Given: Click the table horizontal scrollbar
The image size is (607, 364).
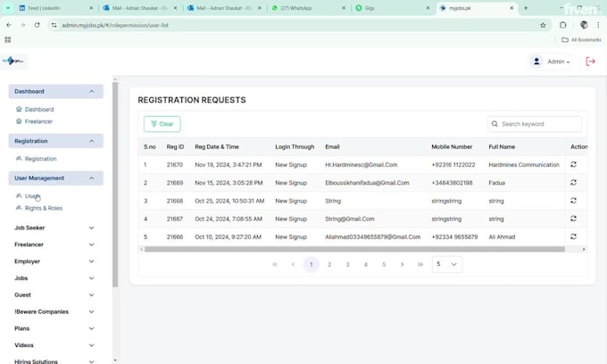Looking at the screenshot, I should (354, 249).
